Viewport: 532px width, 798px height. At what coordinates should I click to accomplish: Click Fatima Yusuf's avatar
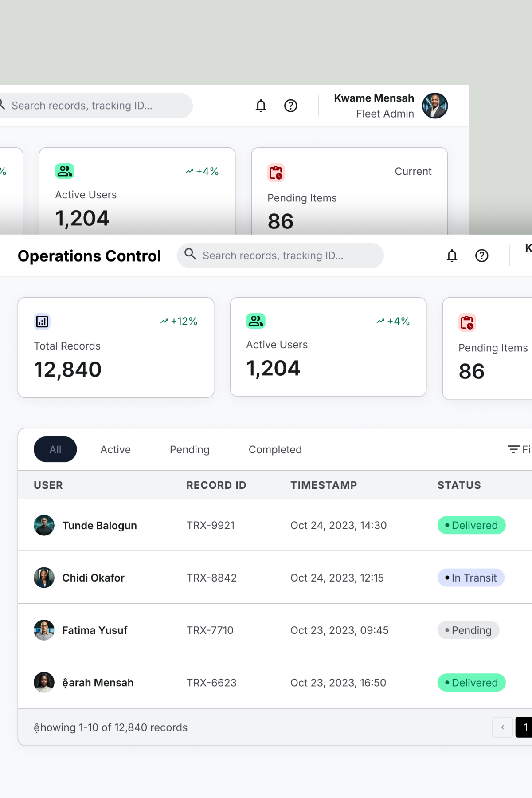click(x=44, y=630)
